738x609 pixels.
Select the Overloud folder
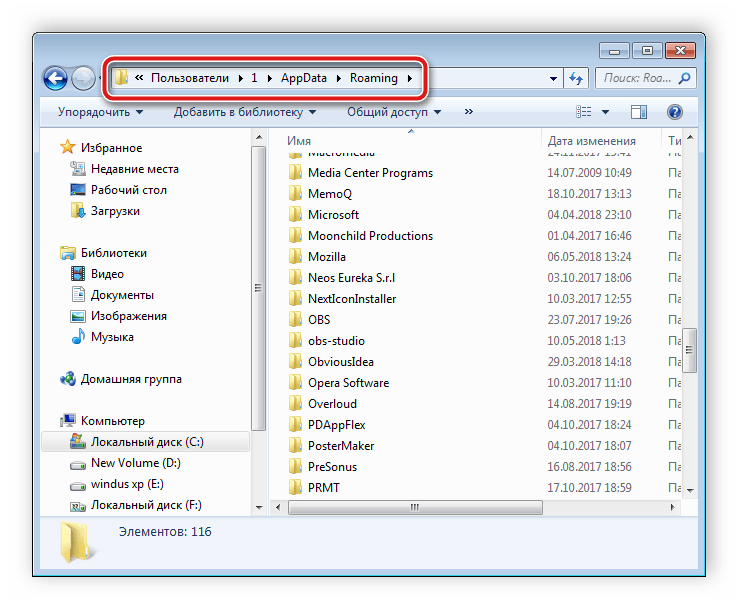[x=332, y=403]
